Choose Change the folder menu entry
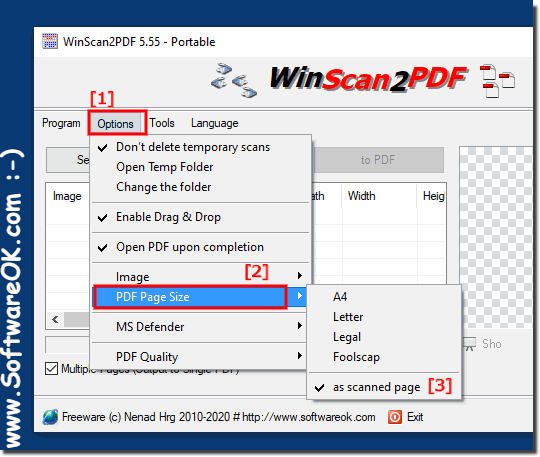 [200, 187]
